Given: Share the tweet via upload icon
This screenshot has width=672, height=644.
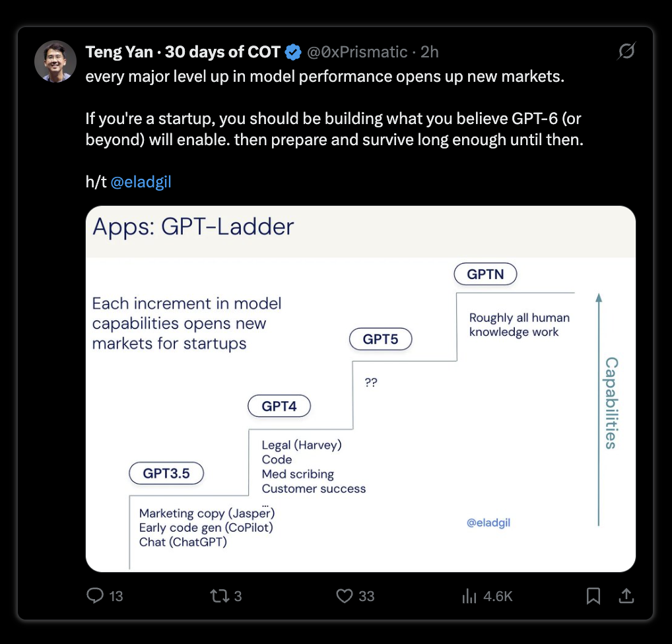Looking at the screenshot, I should [626, 596].
